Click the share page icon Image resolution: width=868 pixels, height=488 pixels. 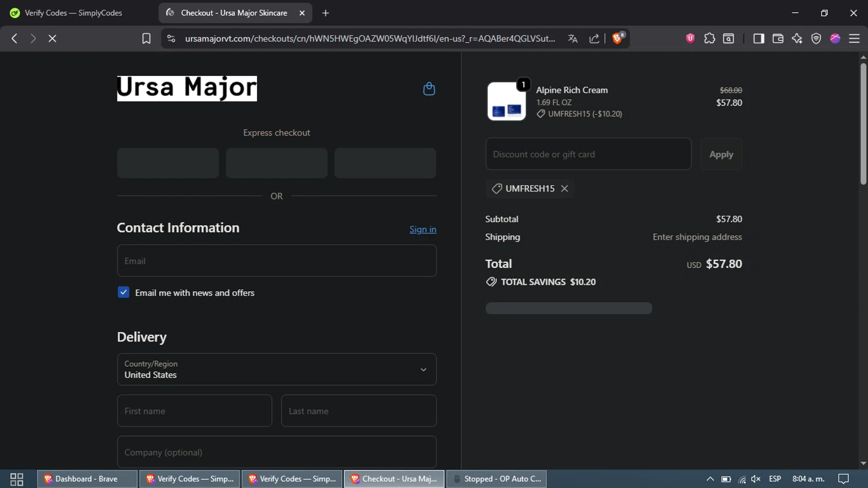(x=594, y=38)
